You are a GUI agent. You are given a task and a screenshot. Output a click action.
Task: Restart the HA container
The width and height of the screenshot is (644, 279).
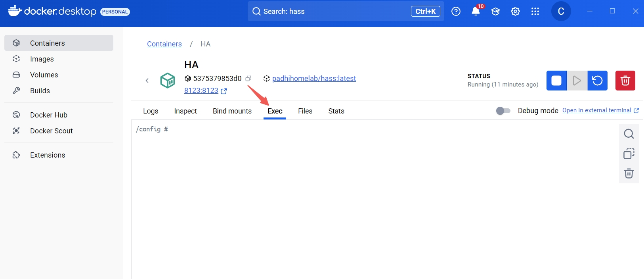(x=597, y=81)
